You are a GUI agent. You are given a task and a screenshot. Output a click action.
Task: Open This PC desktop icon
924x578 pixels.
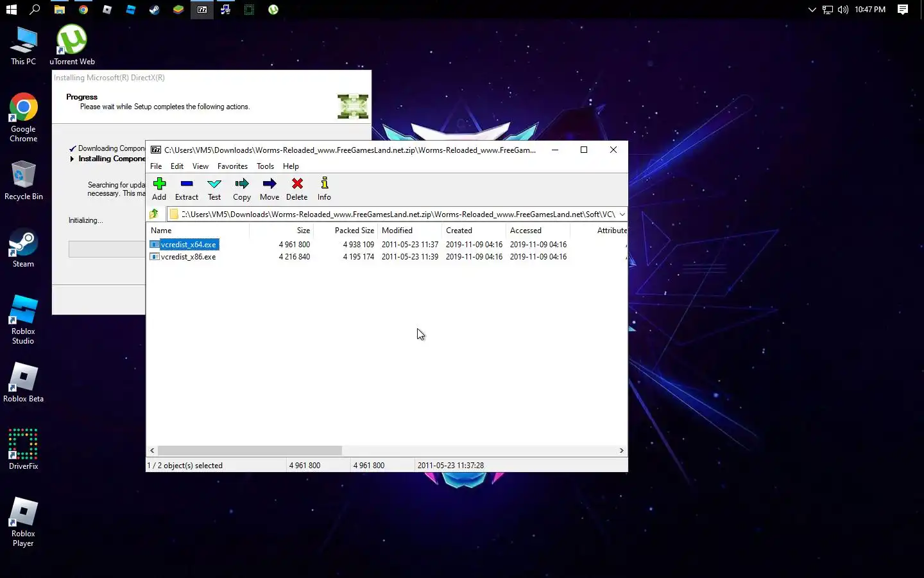(24, 46)
